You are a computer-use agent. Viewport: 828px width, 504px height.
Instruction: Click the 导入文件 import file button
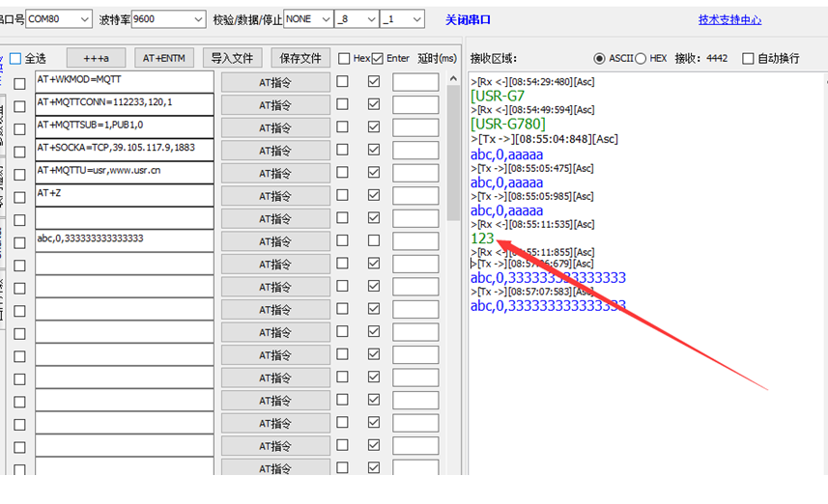pos(232,59)
